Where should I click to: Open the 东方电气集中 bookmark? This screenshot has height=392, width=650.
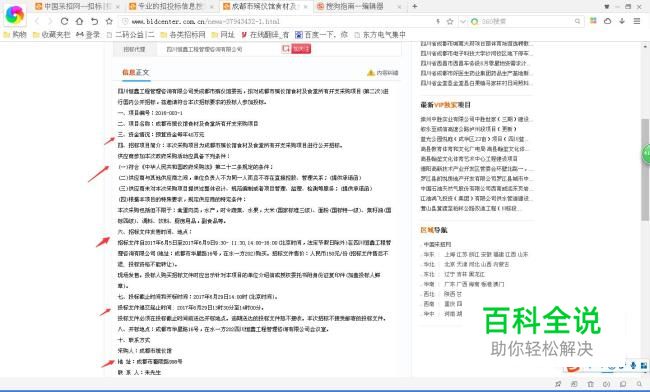tap(380, 35)
